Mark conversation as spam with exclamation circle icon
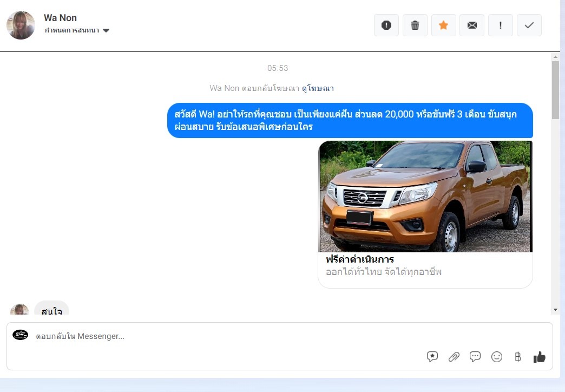This screenshot has height=392, width=565. click(x=386, y=25)
